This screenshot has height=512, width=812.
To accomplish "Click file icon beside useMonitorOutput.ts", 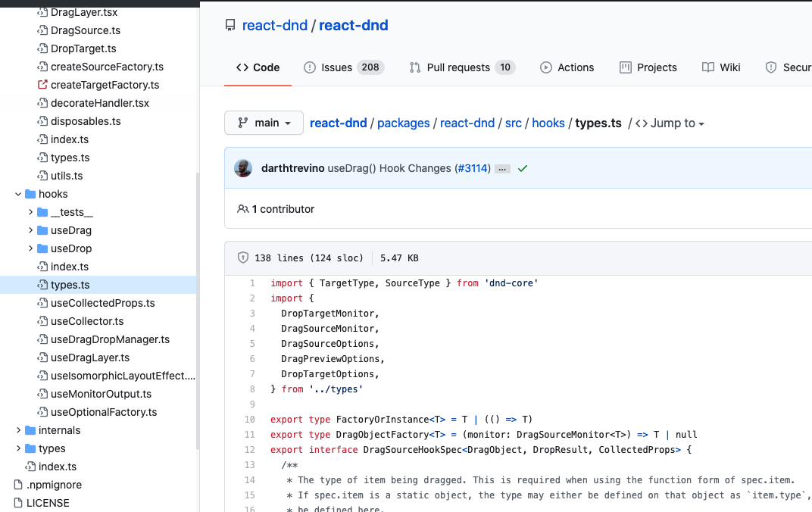I will [x=42, y=393].
